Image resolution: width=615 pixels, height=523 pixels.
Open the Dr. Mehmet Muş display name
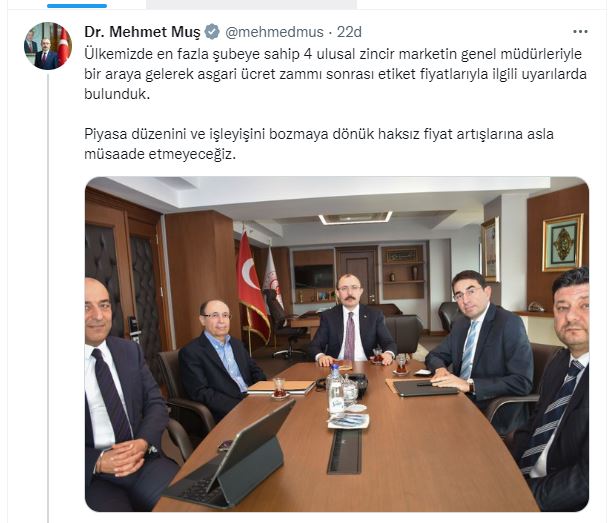(x=142, y=32)
